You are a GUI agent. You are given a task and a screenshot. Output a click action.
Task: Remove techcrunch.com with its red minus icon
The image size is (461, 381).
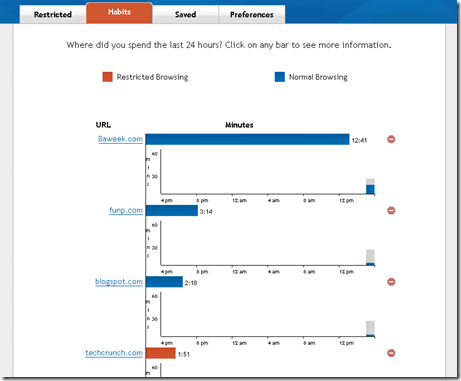[x=391, y=353]
